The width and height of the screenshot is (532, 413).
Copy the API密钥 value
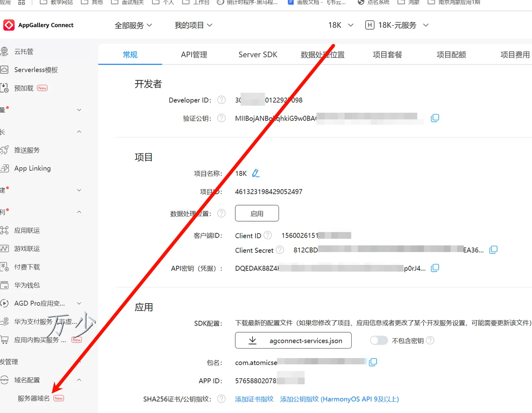pos(435,268)
